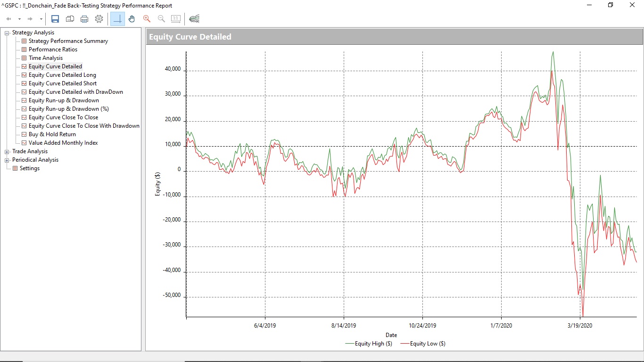Click the Print icon in toolbar
The width and height of the screenshot is (644, 362).
pyautogui.click(x=84, y=19)
